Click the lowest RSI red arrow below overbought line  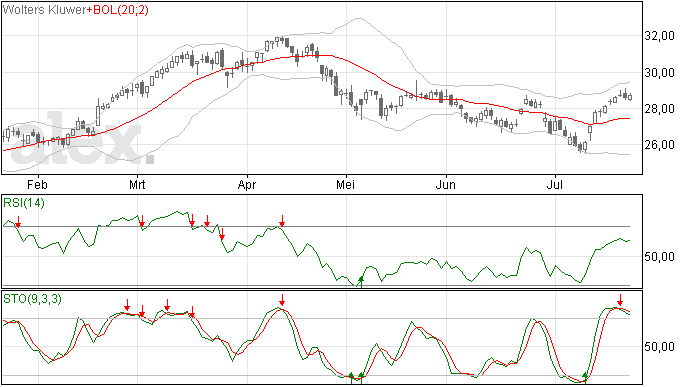point(222,234)
